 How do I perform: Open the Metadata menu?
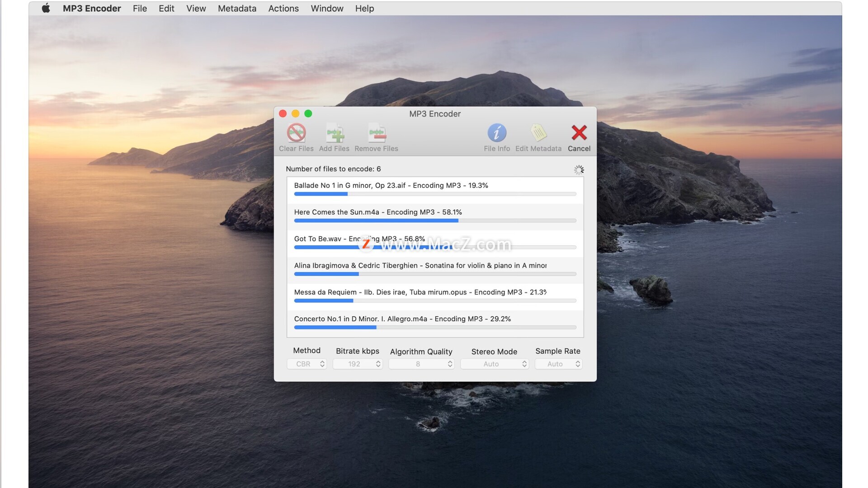point(237,8)
